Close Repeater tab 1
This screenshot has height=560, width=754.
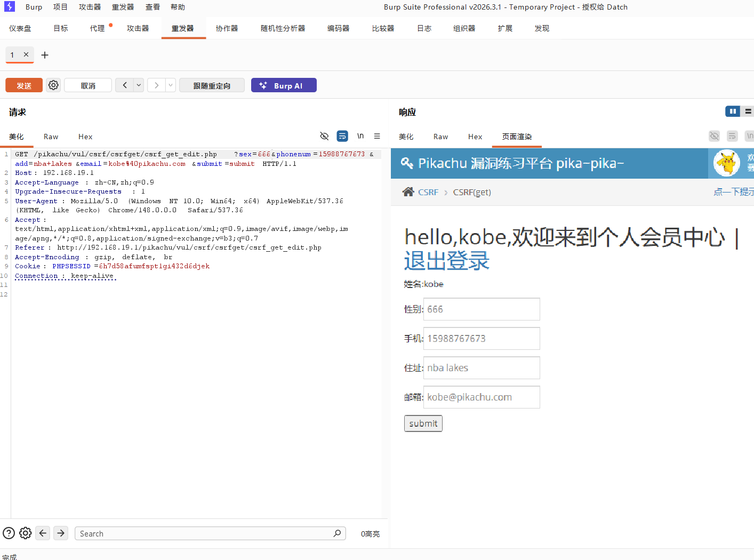click(26, 54)
